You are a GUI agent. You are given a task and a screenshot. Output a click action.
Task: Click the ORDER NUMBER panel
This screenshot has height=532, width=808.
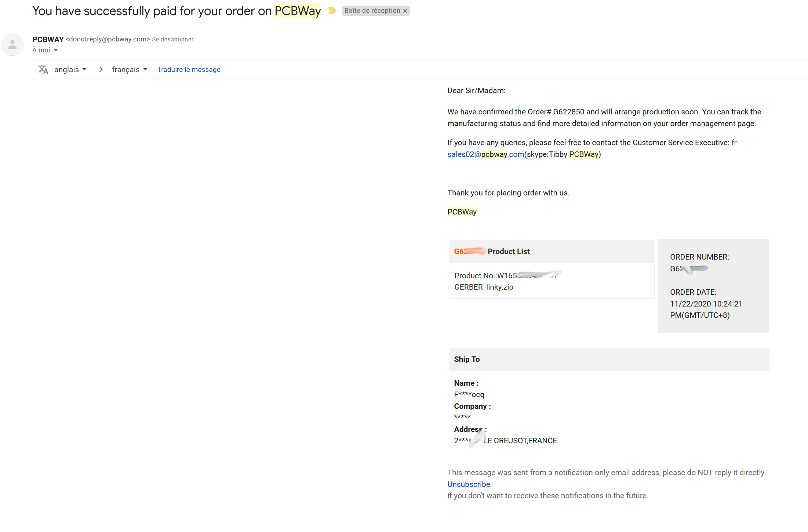coord(713,286)
